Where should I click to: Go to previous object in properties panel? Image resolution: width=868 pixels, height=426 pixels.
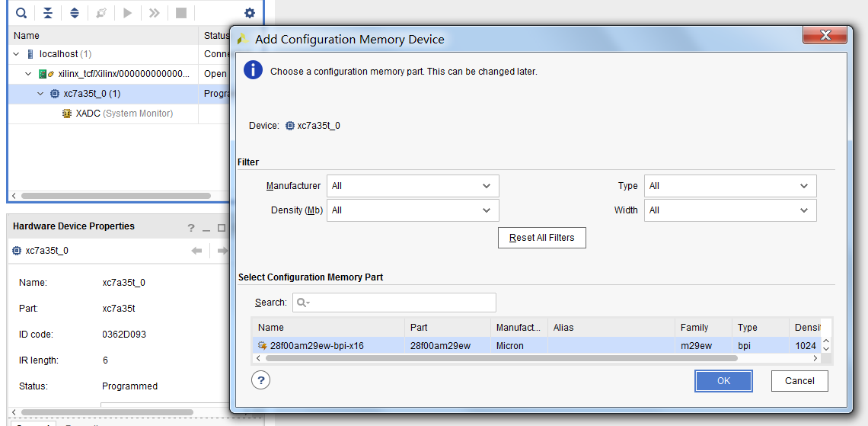196,251
